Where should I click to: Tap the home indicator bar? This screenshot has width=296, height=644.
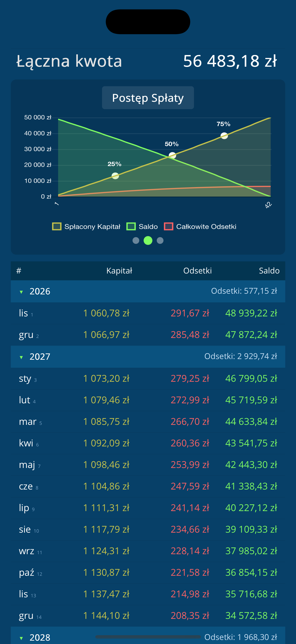tap(148, 637)
